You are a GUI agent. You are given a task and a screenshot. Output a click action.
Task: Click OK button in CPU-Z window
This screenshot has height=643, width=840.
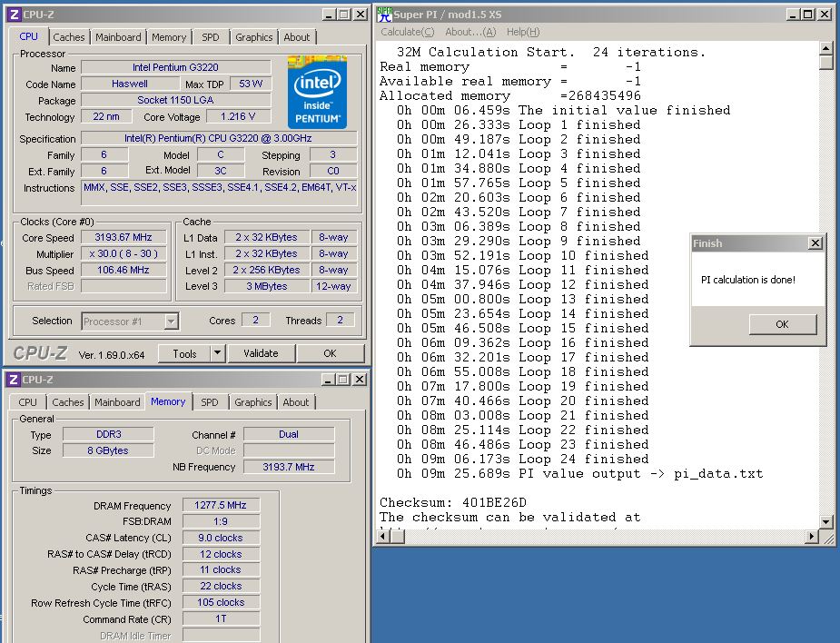click(x=330, y=353)
